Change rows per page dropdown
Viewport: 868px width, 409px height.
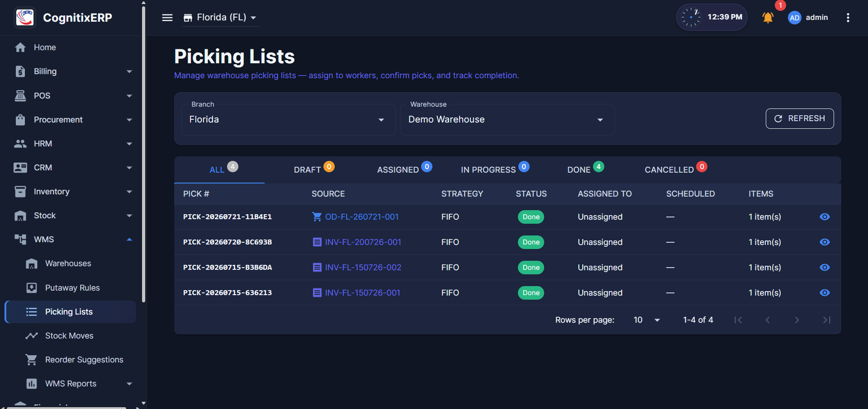[x=647, y=320]
